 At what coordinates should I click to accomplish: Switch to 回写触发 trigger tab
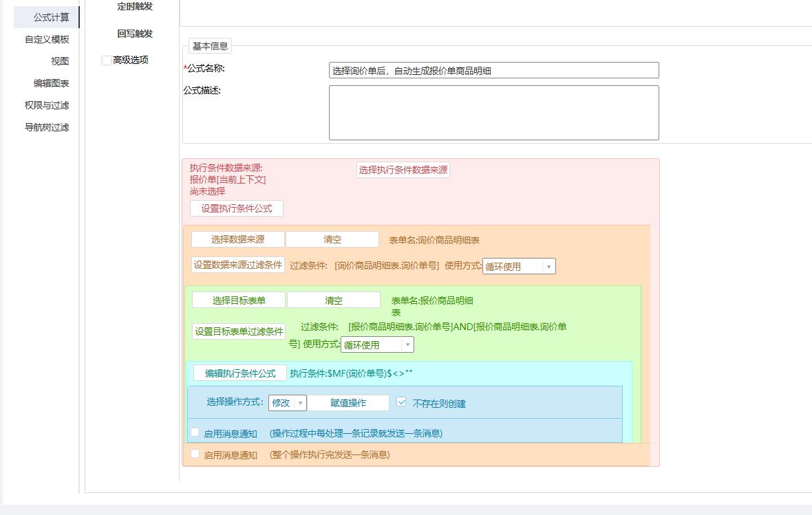(135, 34)
